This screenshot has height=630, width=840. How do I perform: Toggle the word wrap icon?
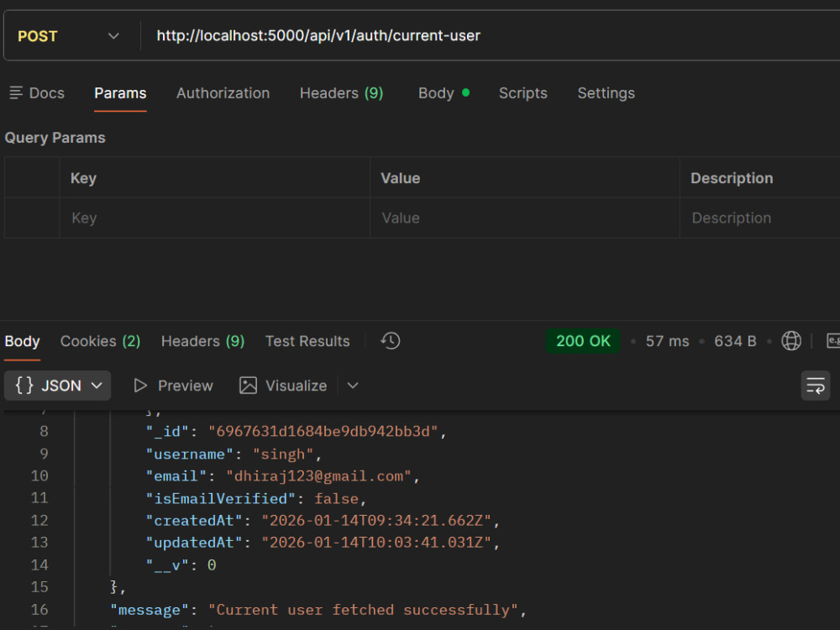point(816,386)
